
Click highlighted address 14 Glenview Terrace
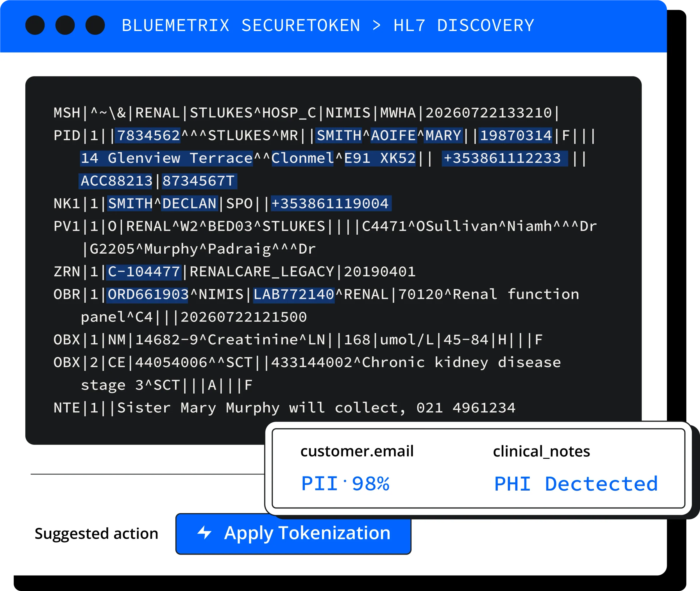pyautogui.click(x=167, y=158)
